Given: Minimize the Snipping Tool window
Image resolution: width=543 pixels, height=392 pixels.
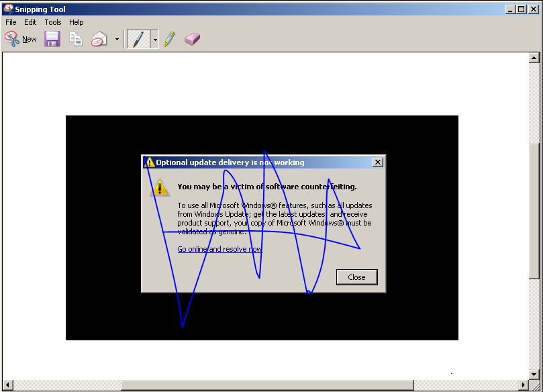Looking at the screenshot, I should 510,9.
